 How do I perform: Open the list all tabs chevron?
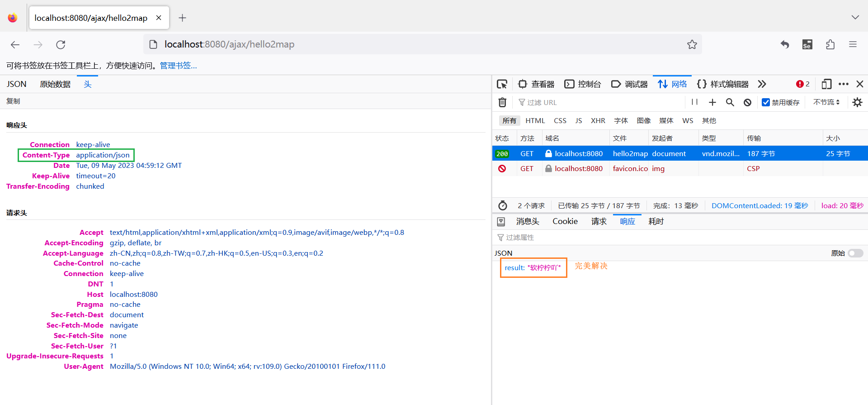pyautogui.click(x=855, y=17)
